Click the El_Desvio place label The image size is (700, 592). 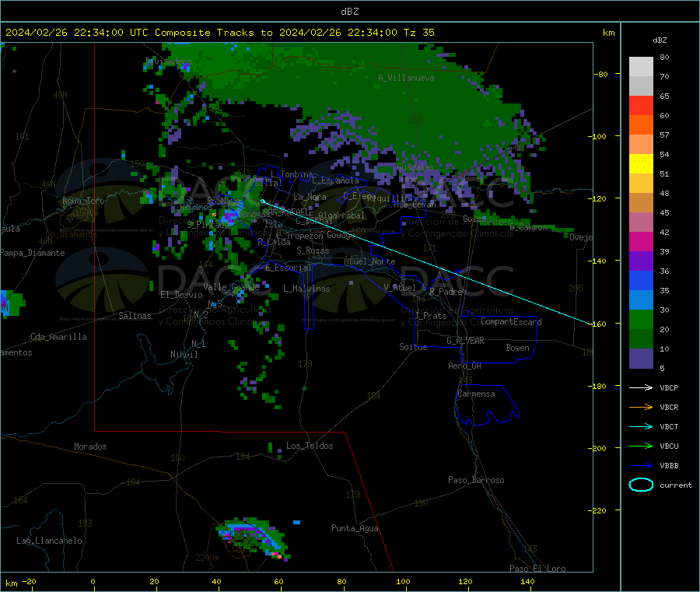(x=181, y=295)
